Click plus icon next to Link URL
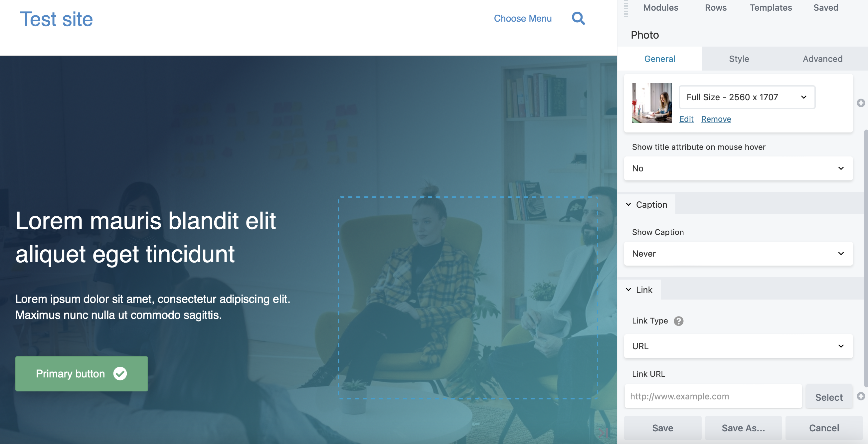 point(861,396)
